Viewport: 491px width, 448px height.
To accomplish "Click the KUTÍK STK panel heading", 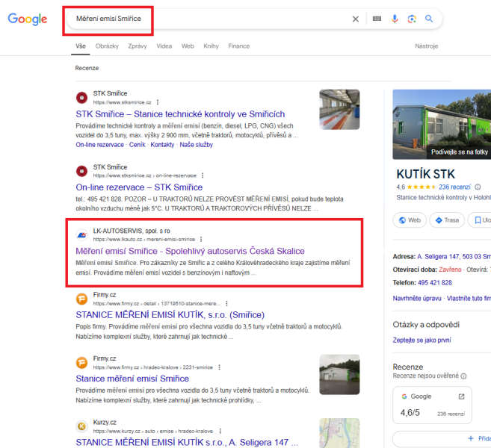I will point(425,174).
